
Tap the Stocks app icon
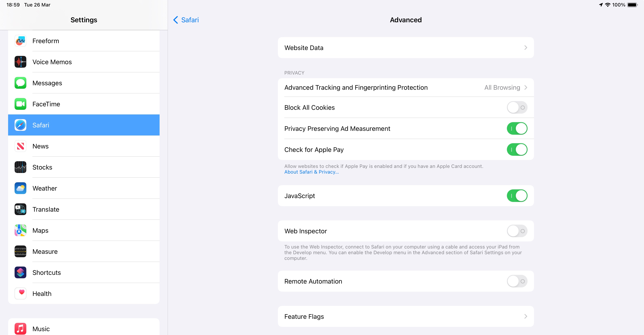pos(20,167)
